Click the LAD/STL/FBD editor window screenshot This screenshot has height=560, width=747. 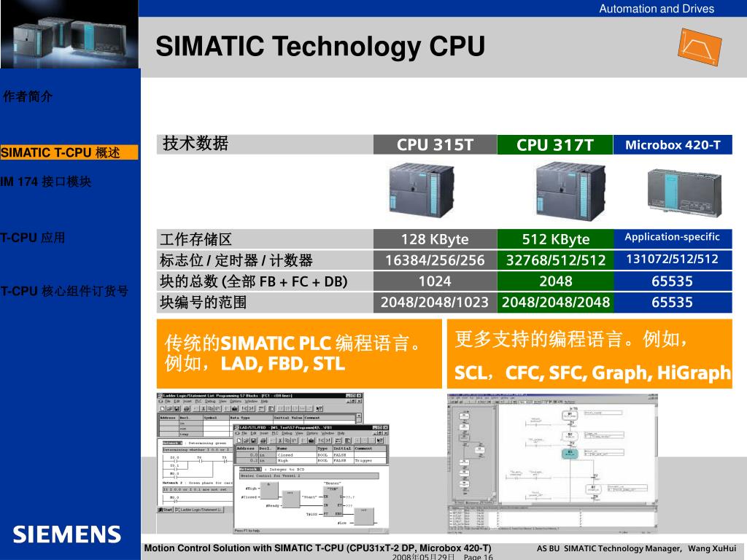[x=311, y=478]
